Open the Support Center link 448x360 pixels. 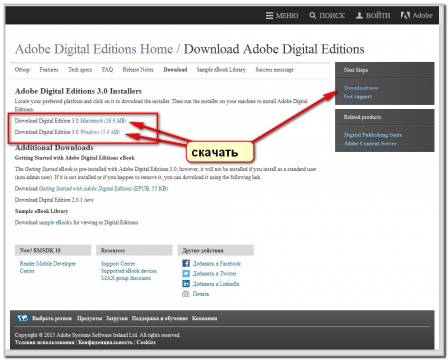pyautogui.click(x=118, y=263)
